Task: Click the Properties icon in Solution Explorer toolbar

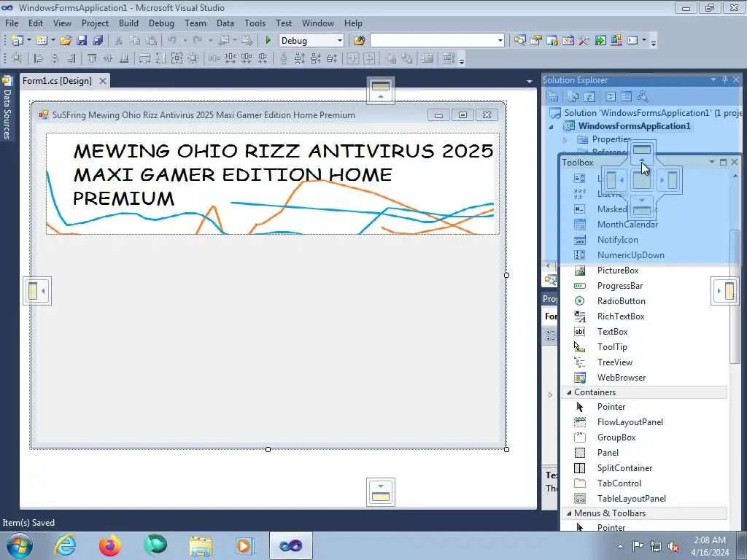Action: click(552, 97)
